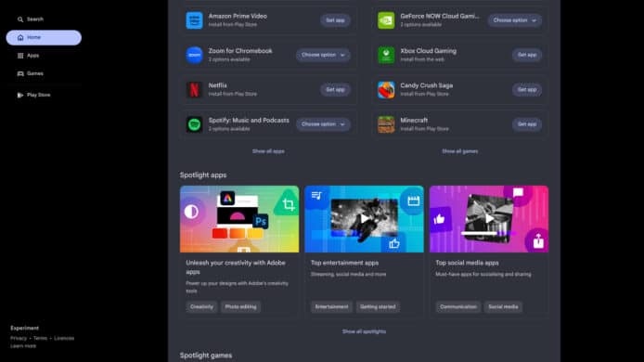Get the Candy Crush Saga app

tap(527, 90)
